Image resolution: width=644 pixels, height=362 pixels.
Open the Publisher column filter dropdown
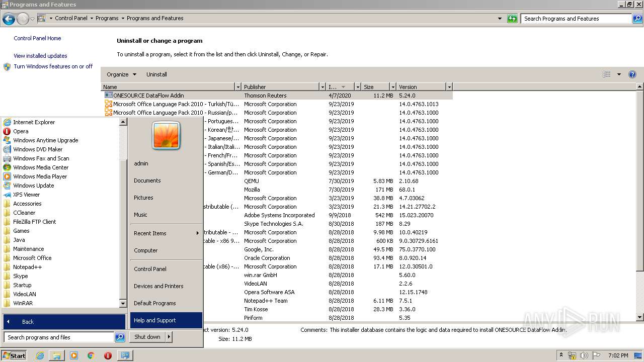(x=323, y=87)
